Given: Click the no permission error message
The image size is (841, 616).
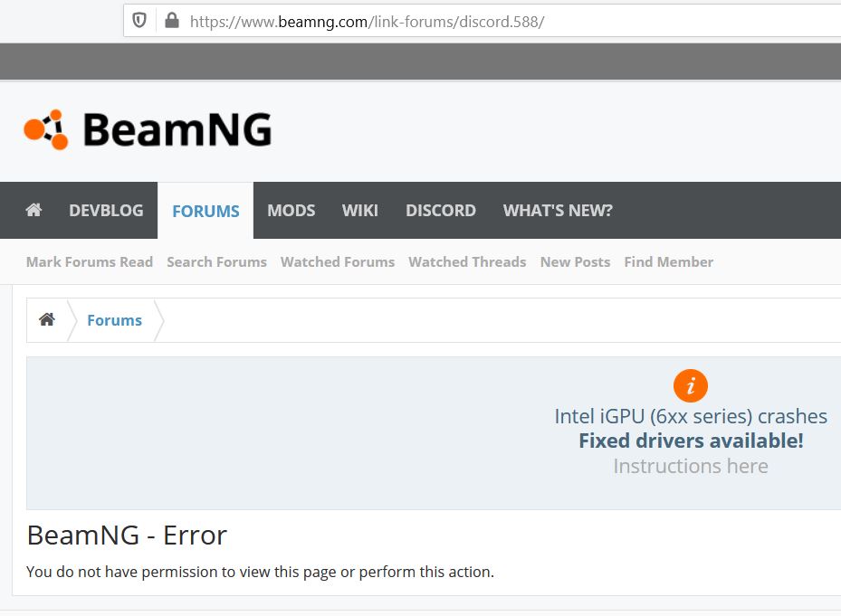Looking at the screenshot, I should 260,572.
